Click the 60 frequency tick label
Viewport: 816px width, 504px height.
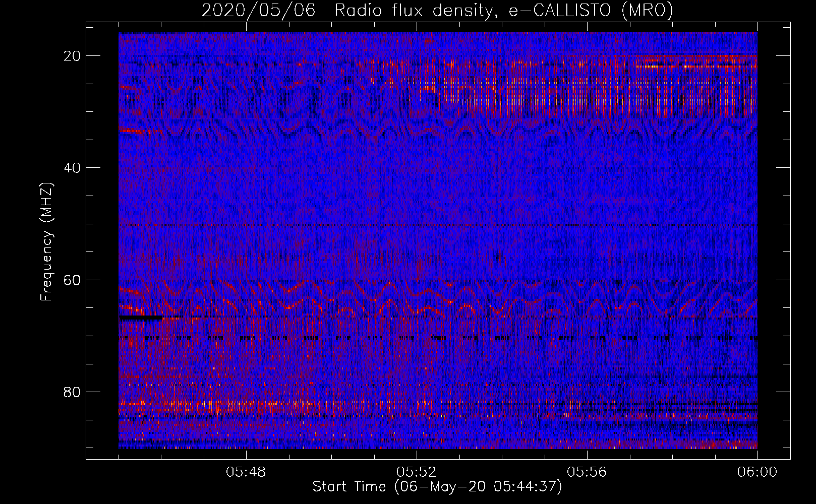[73, 280]
